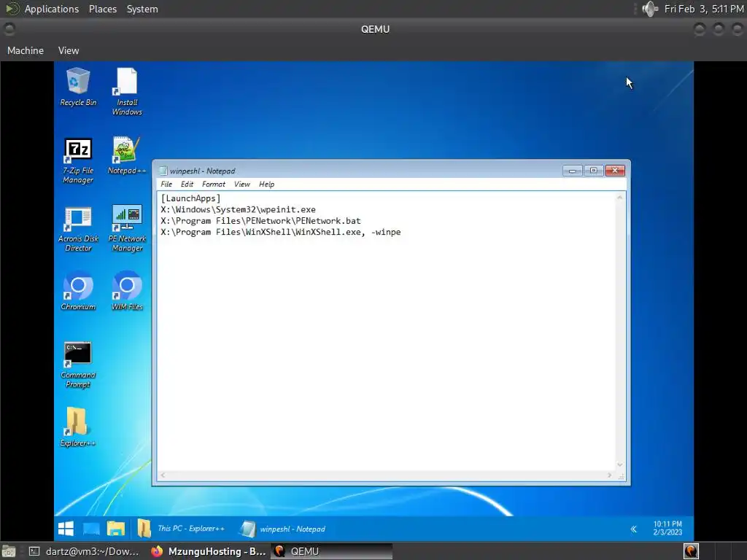The image size is (747, 560).
Task: Open PE Network Manager icon
Action: click(127, 228)
